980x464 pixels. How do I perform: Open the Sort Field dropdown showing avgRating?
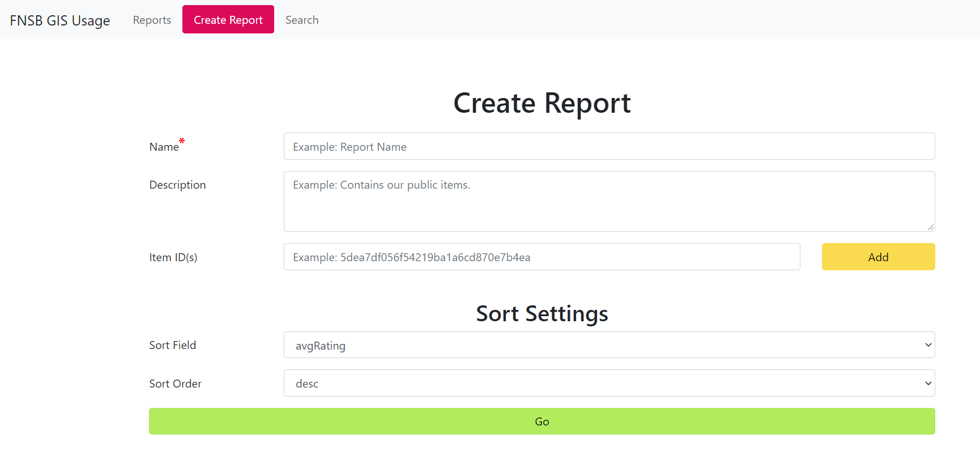tap(609, 345)
